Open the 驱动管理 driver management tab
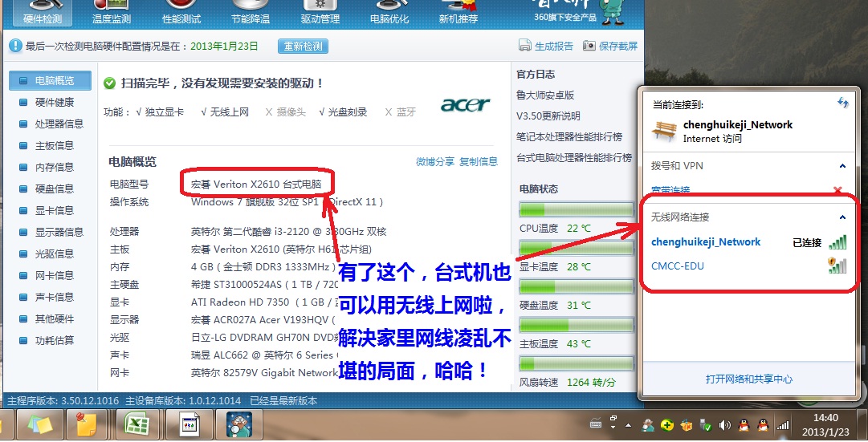Screen dimensions: 868x442 coord(320,14)
